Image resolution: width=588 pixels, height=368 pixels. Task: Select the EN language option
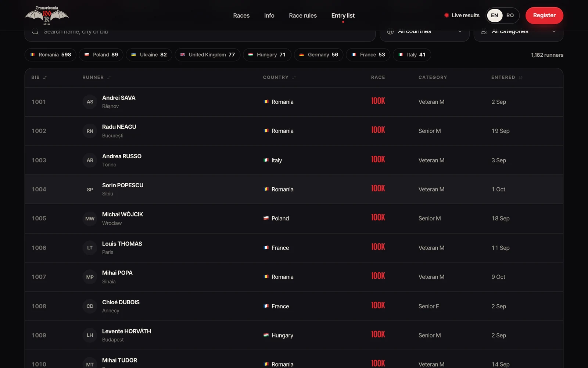495,15
